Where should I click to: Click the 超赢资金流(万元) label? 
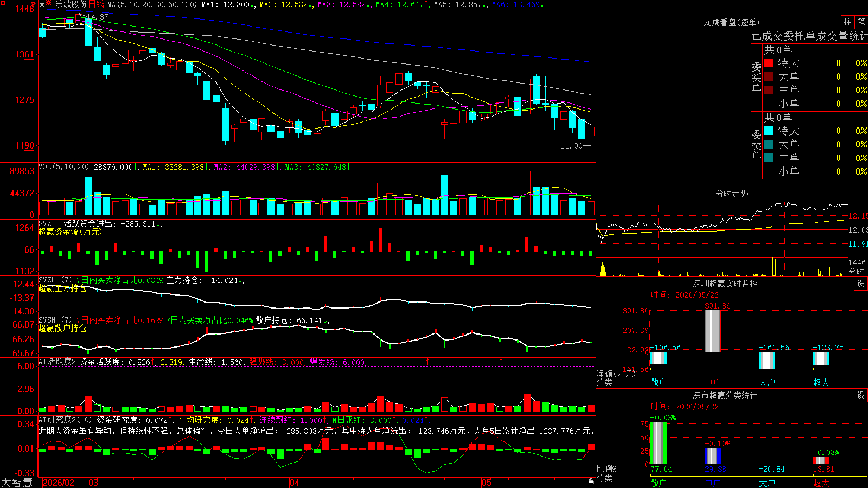(x=70, y=232)
